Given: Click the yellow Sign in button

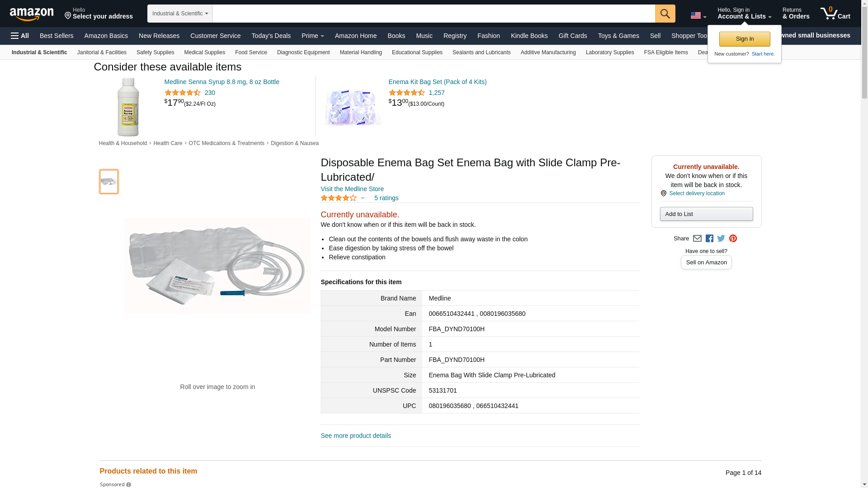Looking at the screenshot, I should 745,39.
